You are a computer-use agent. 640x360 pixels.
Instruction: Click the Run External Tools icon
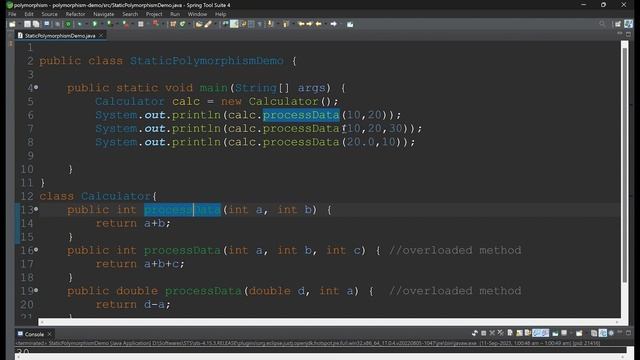pyautogui.click(x=126, y=24)
